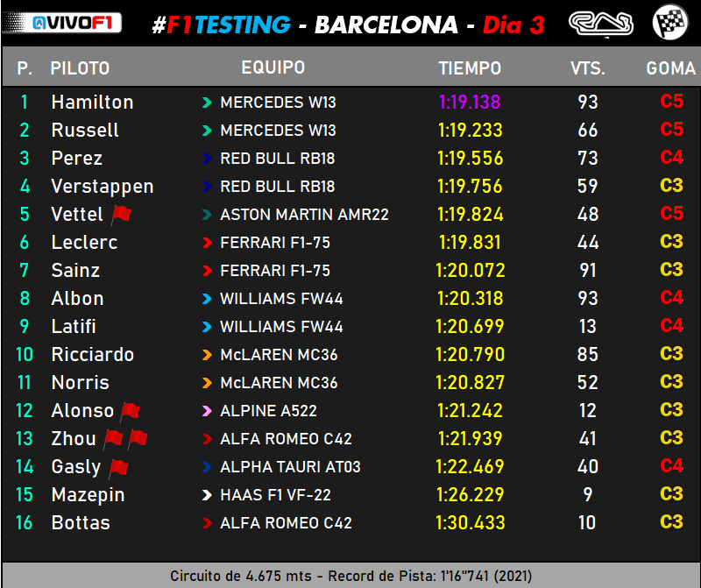Image resolution: width=701 pixels, height=588 pixels.
Task: Click Hamilton's purple 1:19.138 lap time
Action: click(470, 103)
